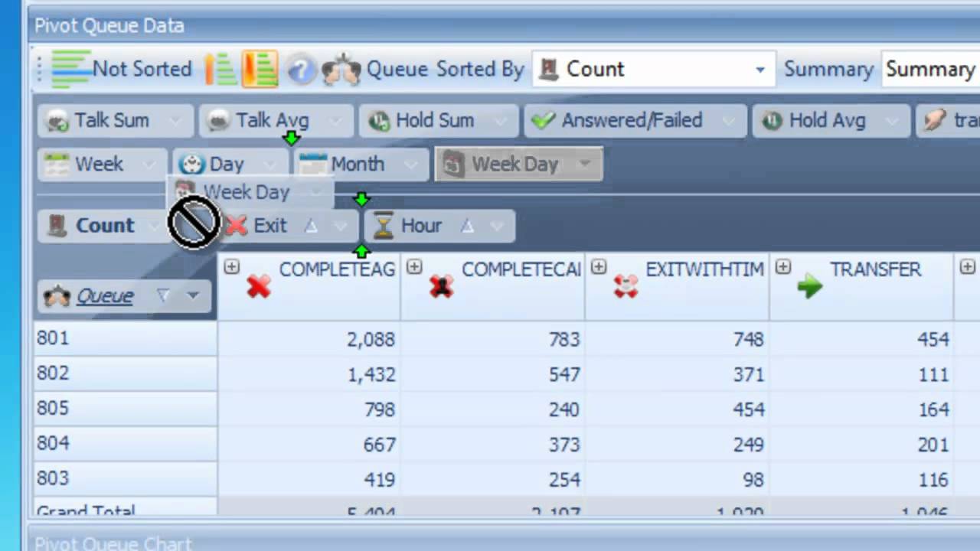Click the Hold Sum clock icon
980x551 pixels.
click(x=378, y=120)
